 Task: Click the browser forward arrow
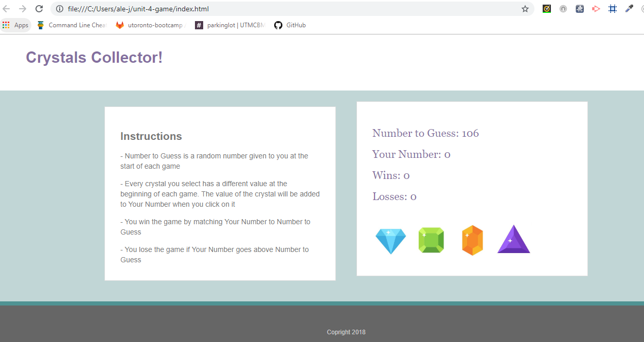(23, 9)
